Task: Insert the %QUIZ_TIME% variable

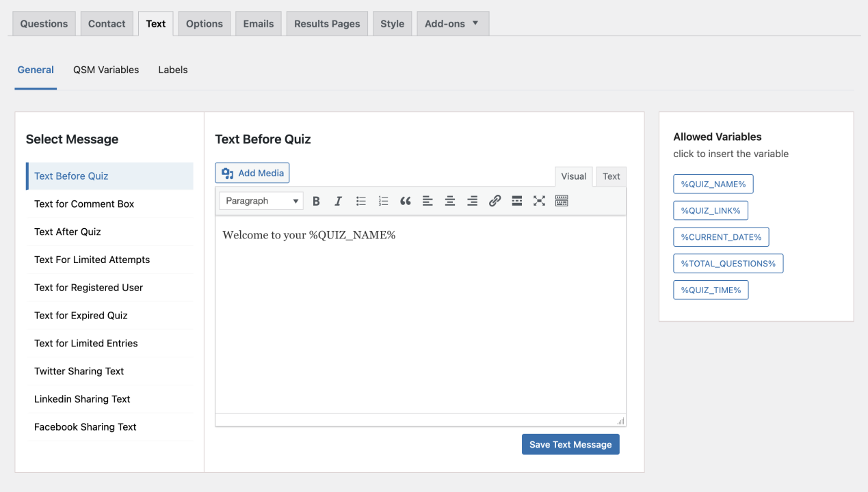Action: [711, 290]
